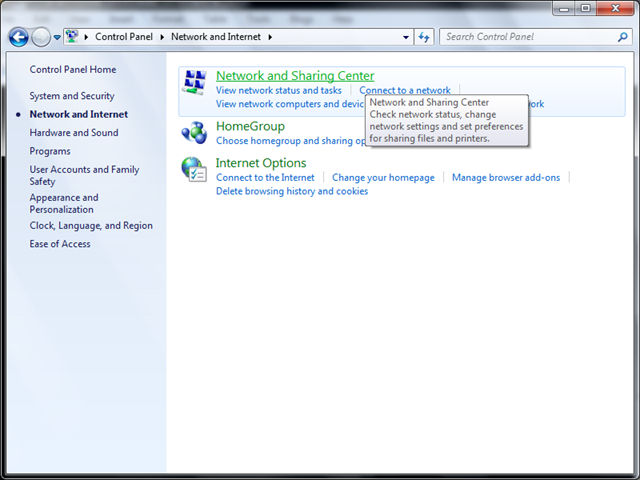Click Change your homepage link

coord(383,178)
